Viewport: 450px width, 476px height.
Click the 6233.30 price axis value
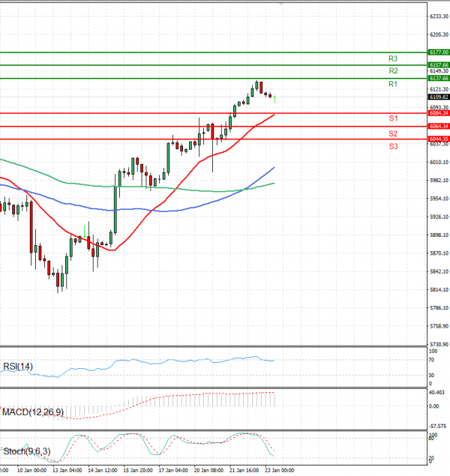439,16
